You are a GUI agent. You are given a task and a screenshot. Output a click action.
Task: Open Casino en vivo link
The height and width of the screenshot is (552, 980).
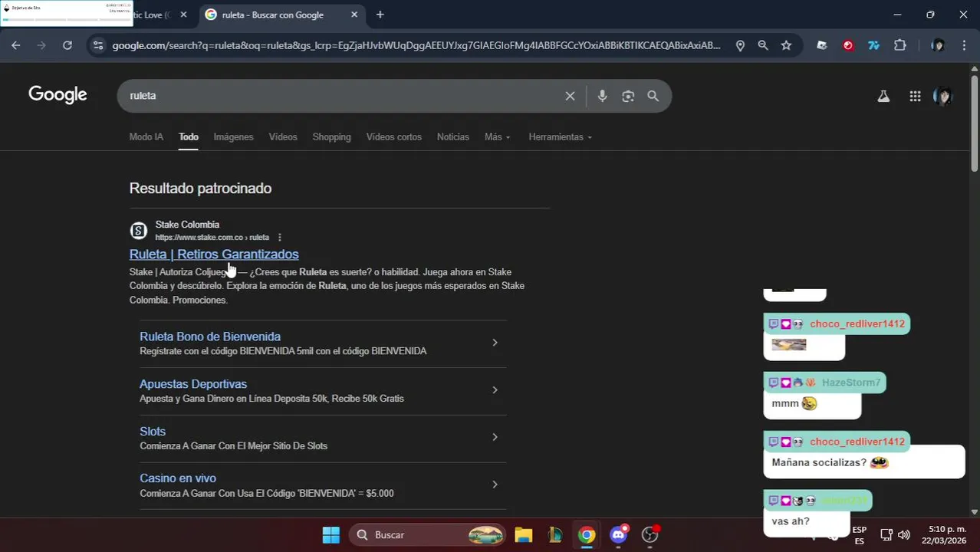coord(178,478)
